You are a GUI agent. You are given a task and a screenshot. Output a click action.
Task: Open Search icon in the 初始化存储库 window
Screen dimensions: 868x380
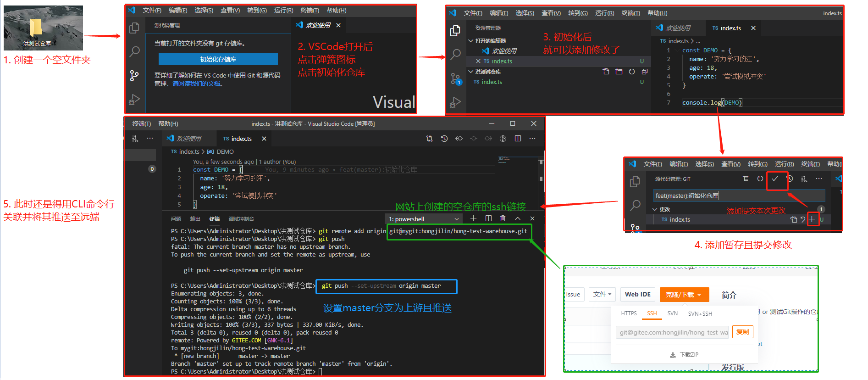pos(134,51)
